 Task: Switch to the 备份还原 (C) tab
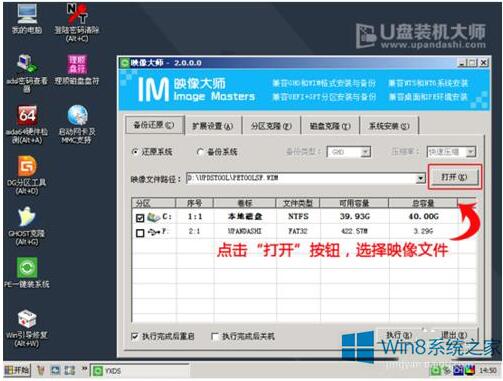[x=154, y=125]
